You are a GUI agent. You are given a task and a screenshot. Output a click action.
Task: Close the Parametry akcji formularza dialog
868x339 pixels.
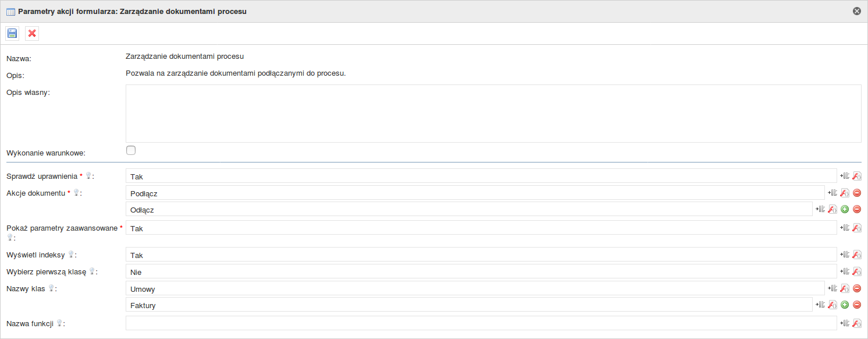(x=856, y=11)
